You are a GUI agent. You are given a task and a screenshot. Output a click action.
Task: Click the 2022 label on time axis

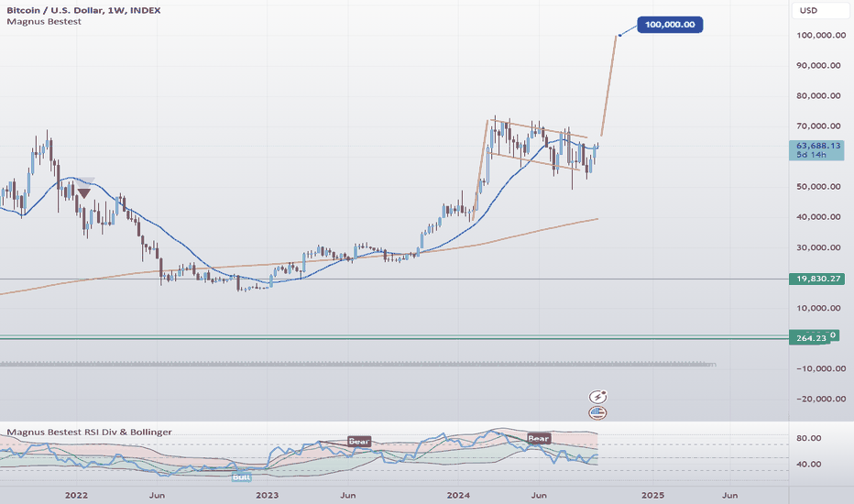pos(76,495)
